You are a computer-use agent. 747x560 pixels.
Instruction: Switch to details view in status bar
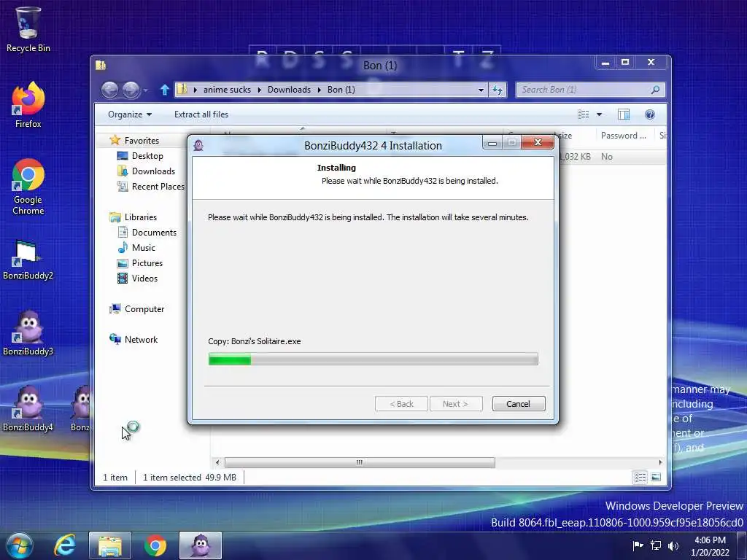pos(640,477)
